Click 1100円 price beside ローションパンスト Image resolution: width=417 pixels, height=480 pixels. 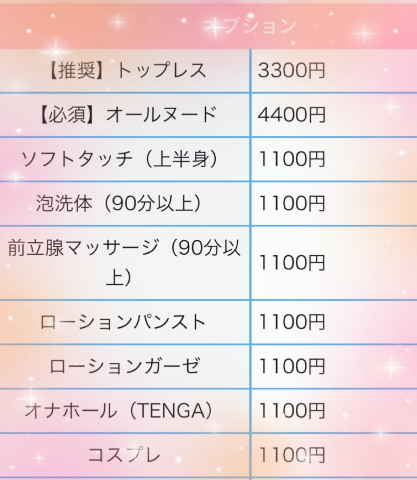291,322
